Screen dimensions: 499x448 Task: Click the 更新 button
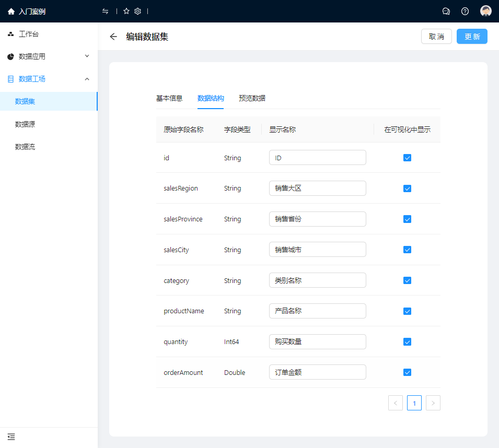pos(472,37)
